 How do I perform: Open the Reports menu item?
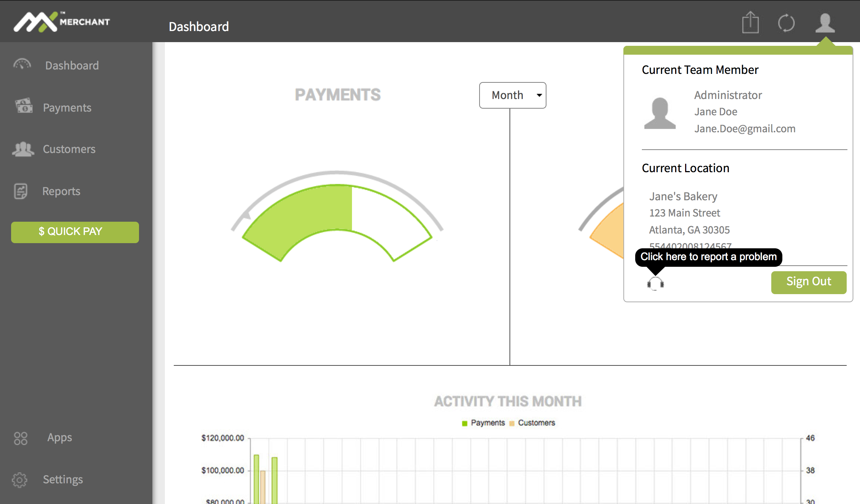coord(61,191)
